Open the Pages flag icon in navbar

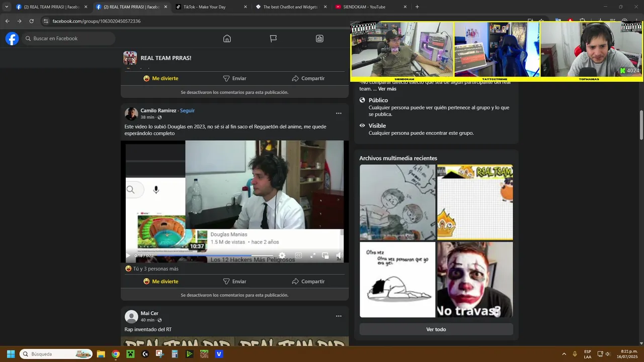point(273,39)
